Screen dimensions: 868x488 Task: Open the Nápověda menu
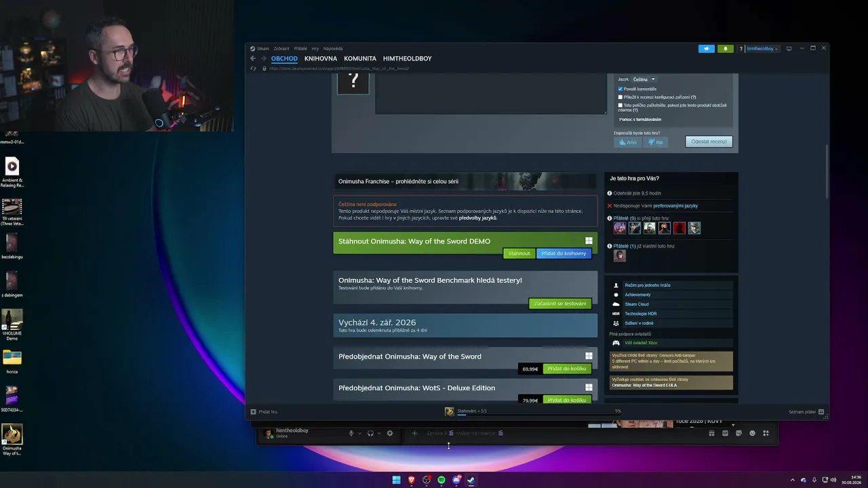pos(333,49)
